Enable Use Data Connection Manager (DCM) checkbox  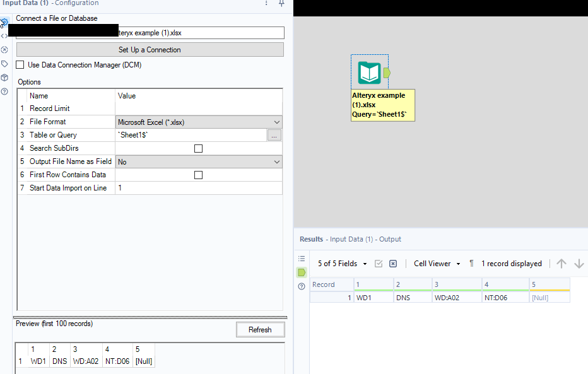pyautogui.click(x=20, y=65)
